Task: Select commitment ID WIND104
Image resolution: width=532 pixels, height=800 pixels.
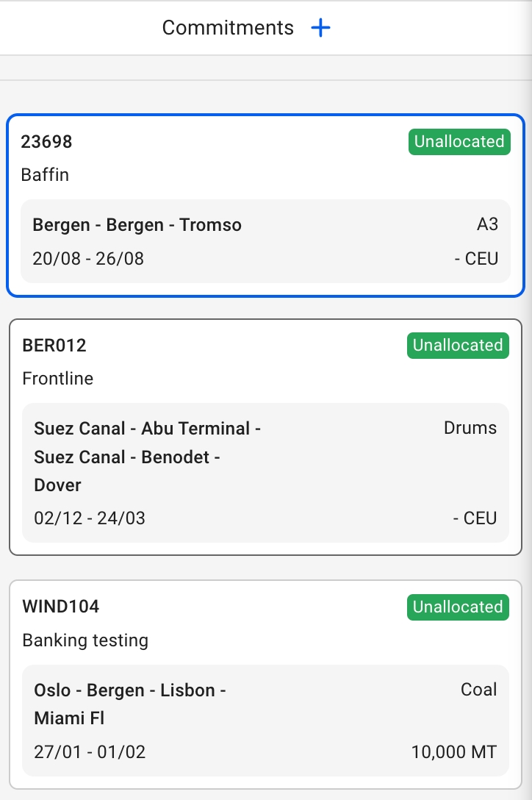Action: tap(61, 607)
